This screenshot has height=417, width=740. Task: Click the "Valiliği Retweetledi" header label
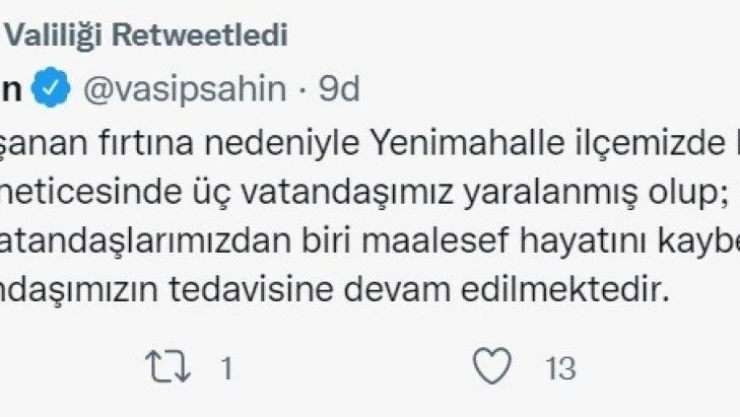tap(147, 37)
